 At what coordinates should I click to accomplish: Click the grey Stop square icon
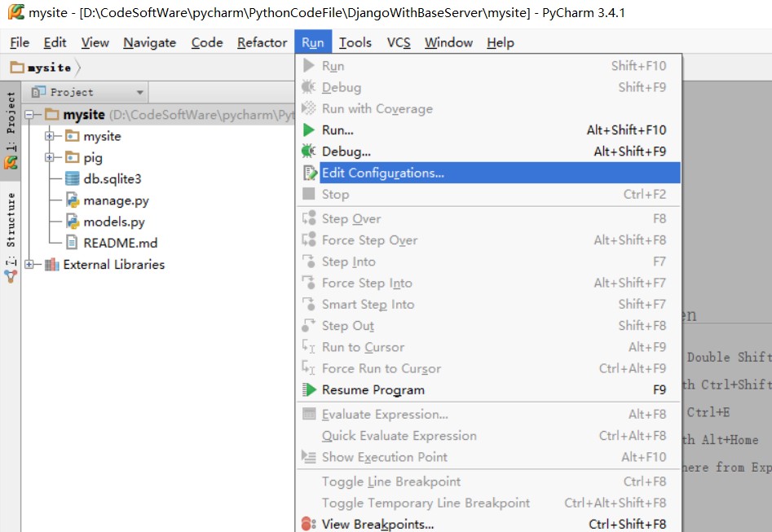coord(309,194)
